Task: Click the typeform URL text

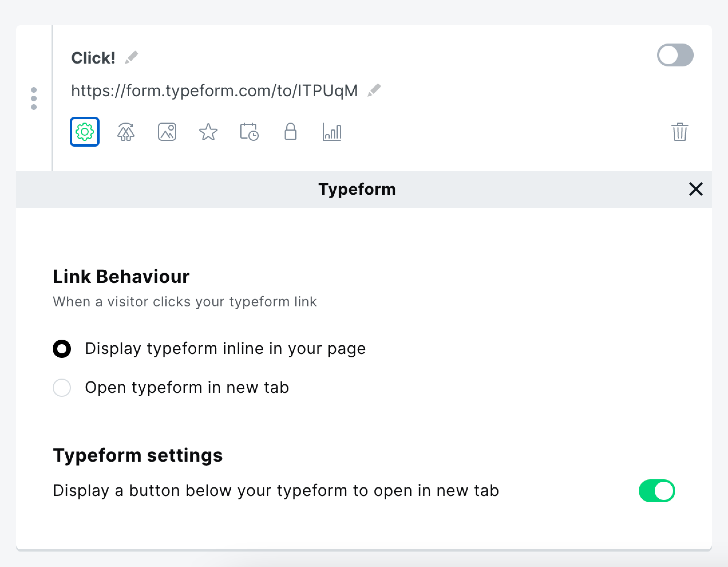Action: tap(214, 91)
